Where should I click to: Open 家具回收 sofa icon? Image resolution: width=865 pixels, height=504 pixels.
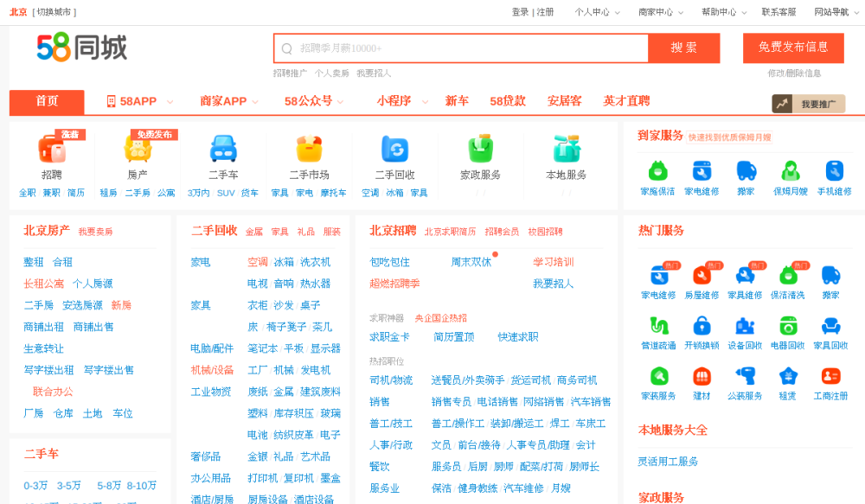pos(830,326)
